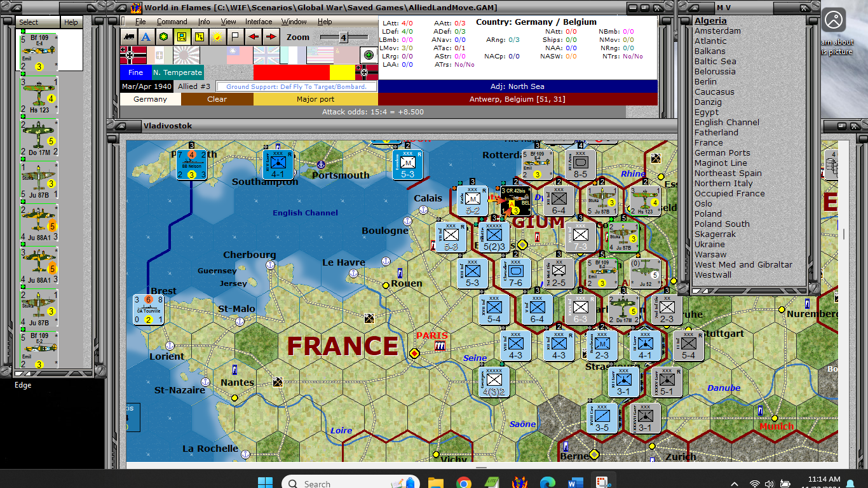Select the Chinese flag in the country bar
Image resolution: width=868 pixels, height=488 pixels.
[x=240, y=55]
